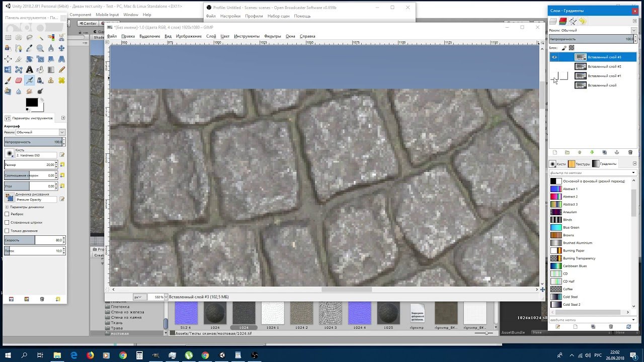The width and height of the screenshot is (644, 362).
Task: Click the black foreground color swatch
Action: (x=32, y=103)
